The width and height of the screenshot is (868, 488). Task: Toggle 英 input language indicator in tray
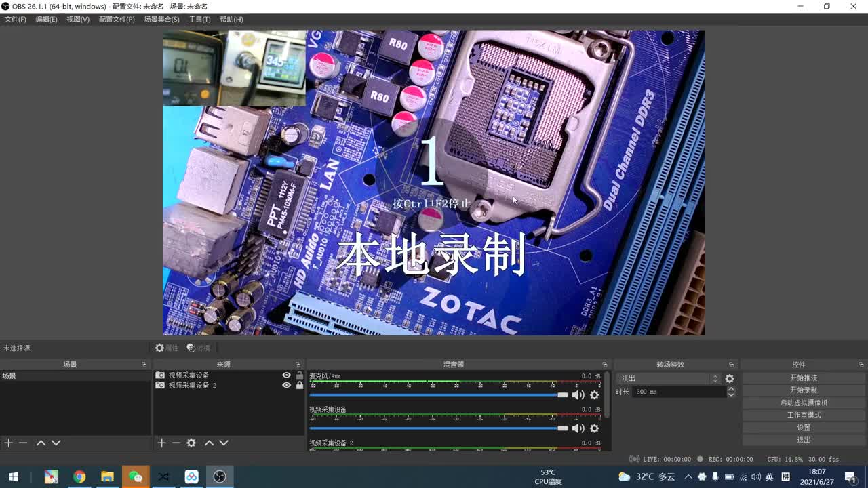point(770,476)
